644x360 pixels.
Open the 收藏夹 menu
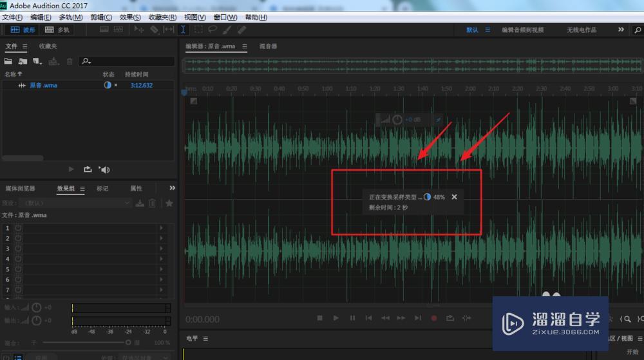coord(162,17)
